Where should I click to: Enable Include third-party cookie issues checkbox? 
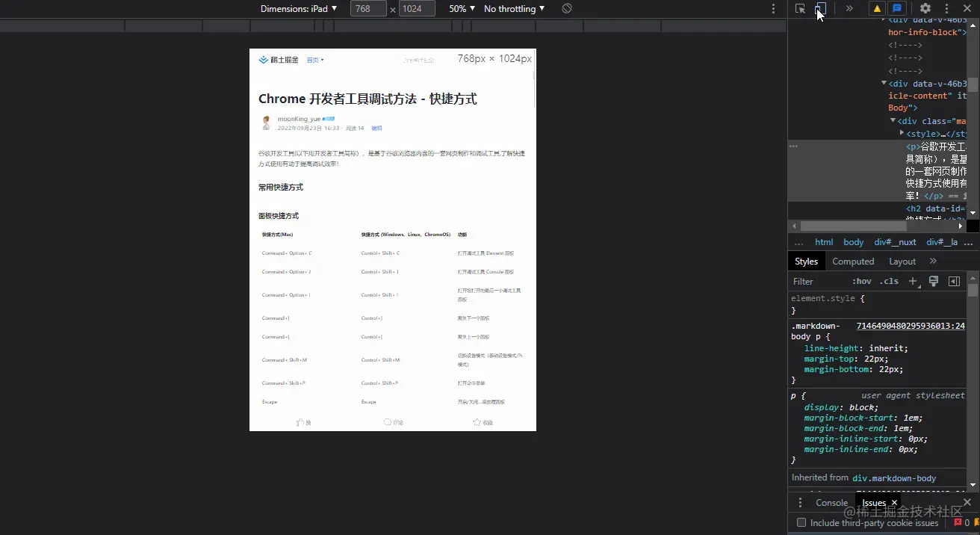801,523
